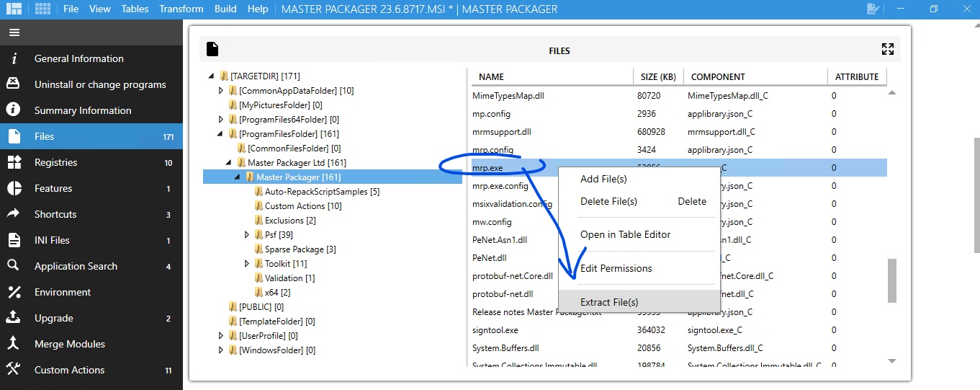Choose Edit Permissions in the context menu
980x390 pixels.
pyautogui.click(x=639, y=268)
